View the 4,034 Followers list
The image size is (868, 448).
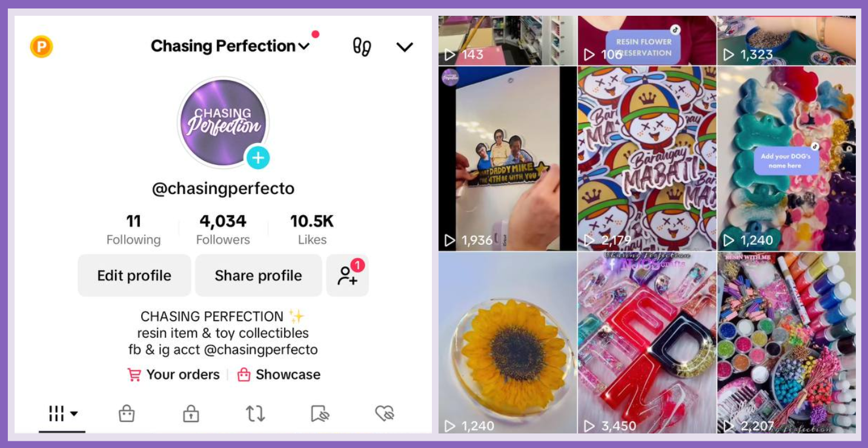point(223,229)
